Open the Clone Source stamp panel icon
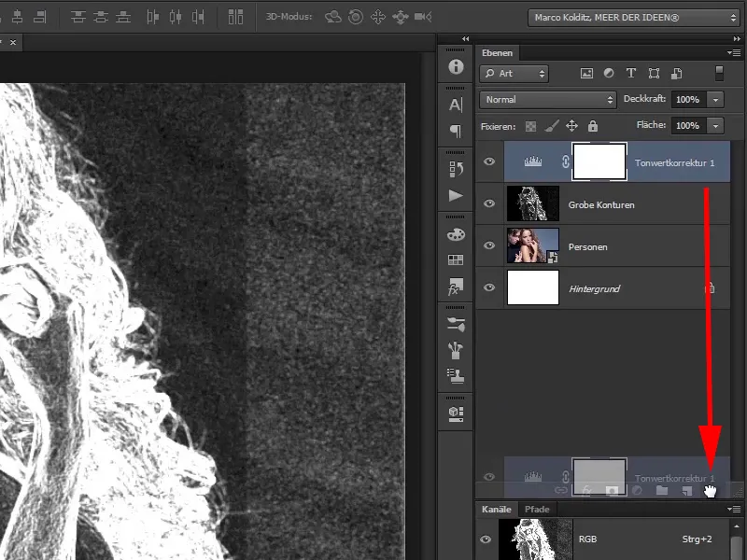This screenshot has width=747, height=560. [x=456, y=376]
